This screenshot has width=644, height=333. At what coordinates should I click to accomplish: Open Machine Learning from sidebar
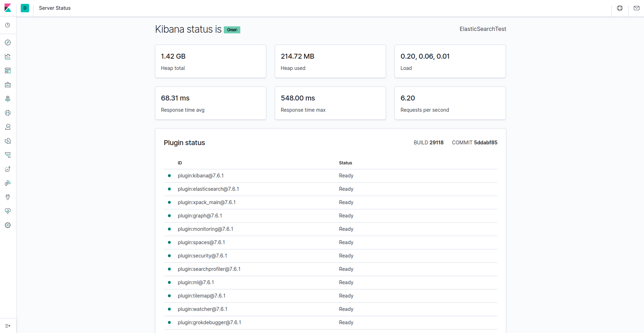(x=8, y=113)
